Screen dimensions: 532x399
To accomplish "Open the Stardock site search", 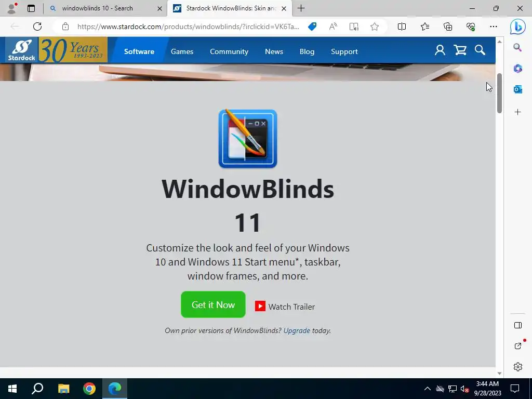I will (480, 50).
